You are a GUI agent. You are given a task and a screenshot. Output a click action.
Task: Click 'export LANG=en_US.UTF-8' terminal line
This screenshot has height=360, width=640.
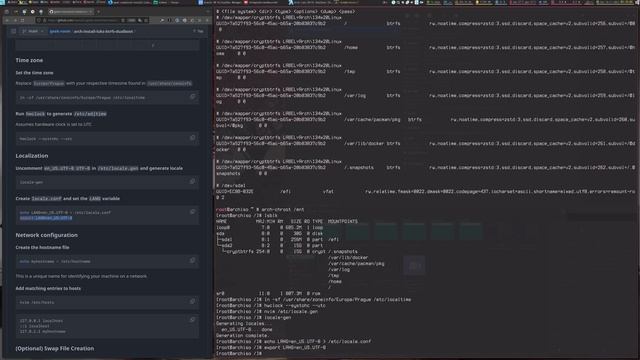coord(271,347)
